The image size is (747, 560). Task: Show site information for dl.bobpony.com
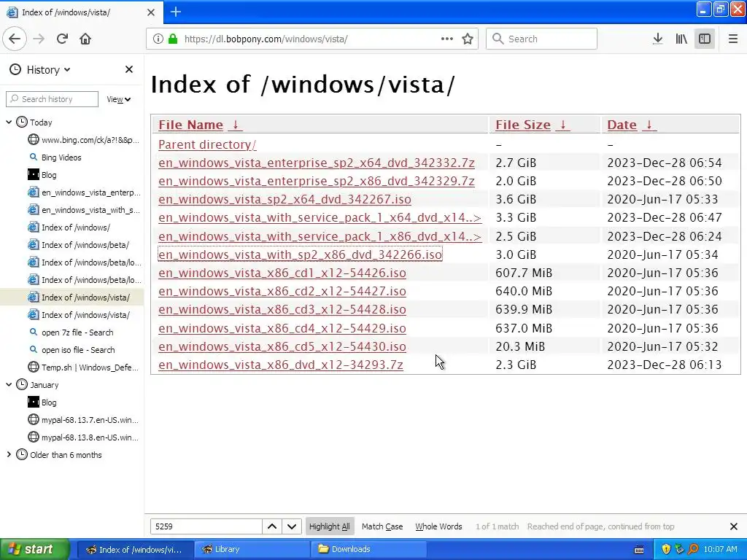(158, 39)
